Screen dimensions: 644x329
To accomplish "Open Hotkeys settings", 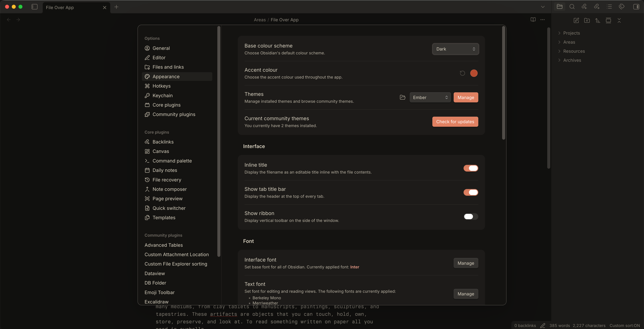I will pos(177,86).
